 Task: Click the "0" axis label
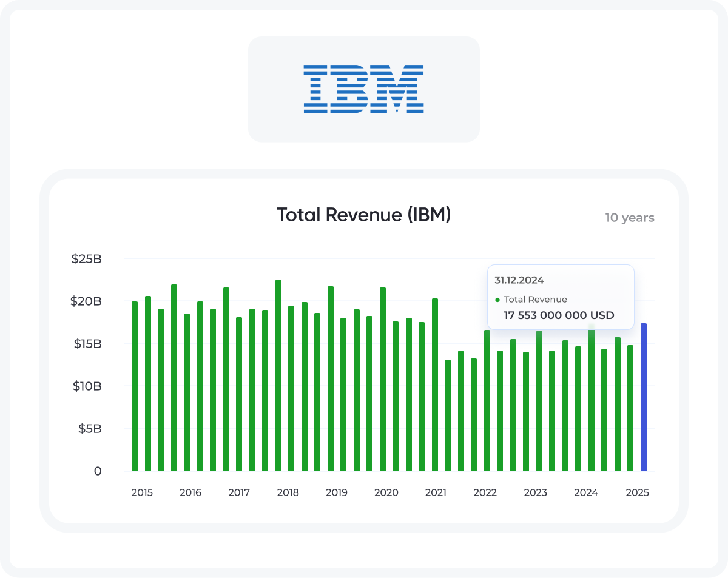98,471
